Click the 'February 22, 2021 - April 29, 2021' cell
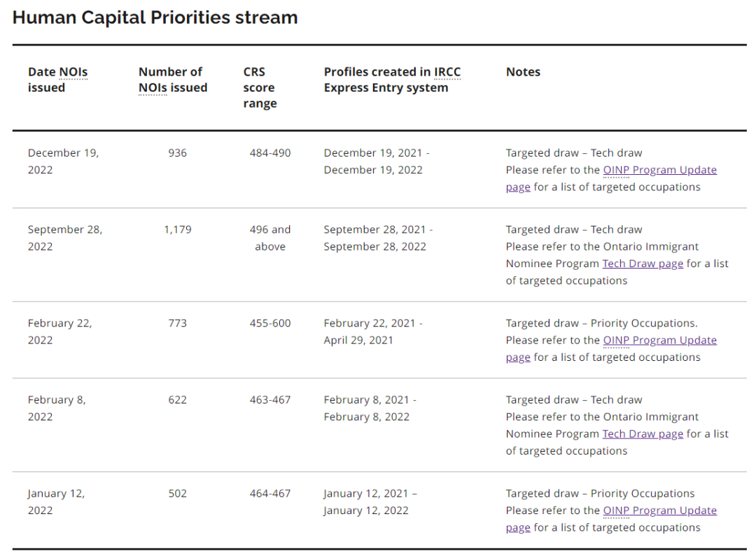The width and height of the screenshot is (756, 556). [372, 332]
